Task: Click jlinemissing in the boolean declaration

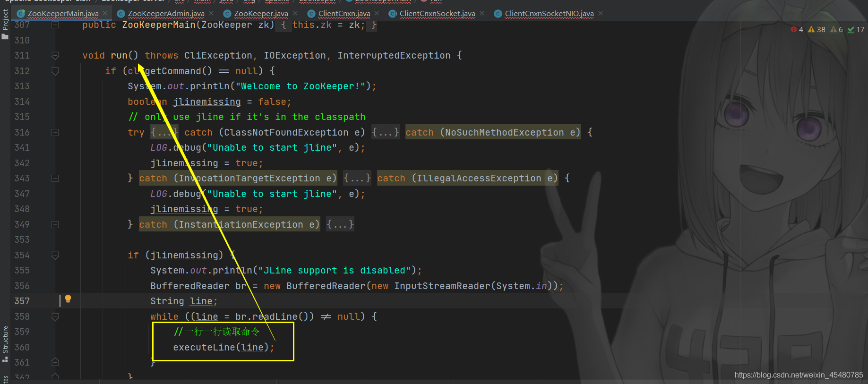Action: (x=207, y=102)
